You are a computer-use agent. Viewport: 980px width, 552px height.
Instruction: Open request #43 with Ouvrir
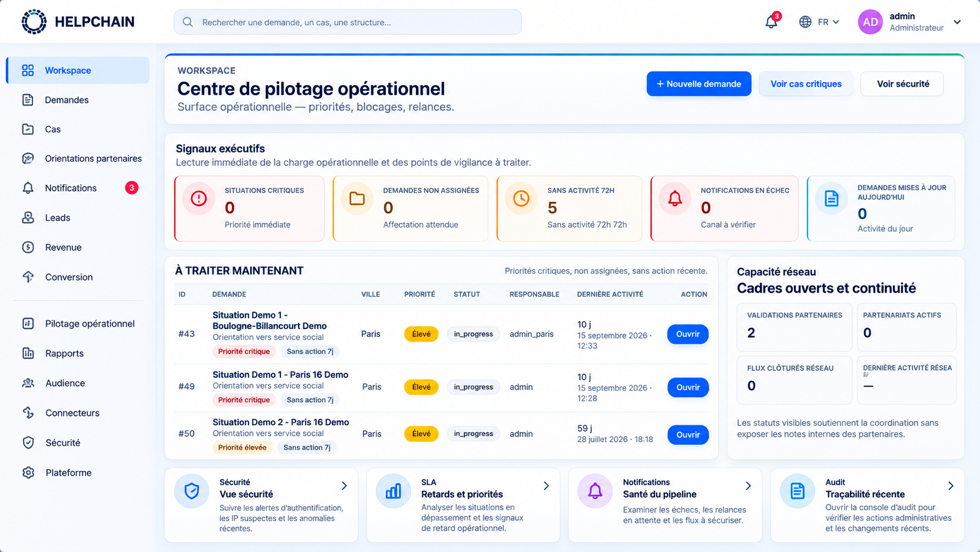(688, 334)
